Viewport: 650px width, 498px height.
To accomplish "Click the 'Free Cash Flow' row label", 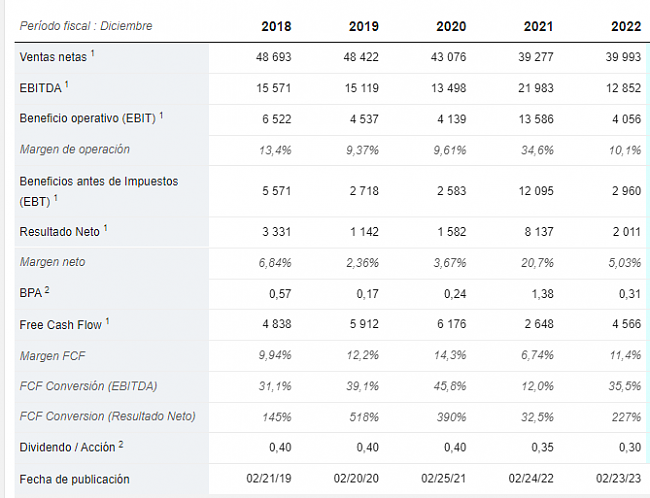I will point(61,325).
